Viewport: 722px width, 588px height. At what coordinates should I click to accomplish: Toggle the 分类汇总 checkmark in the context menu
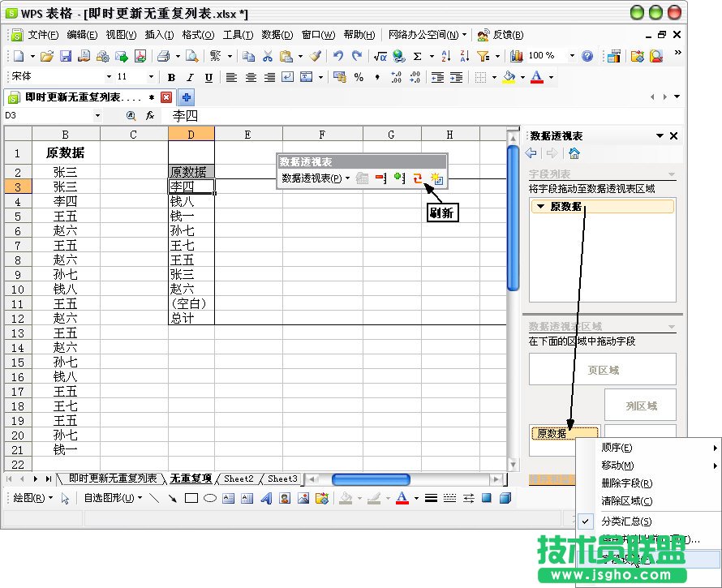(586, 521)
